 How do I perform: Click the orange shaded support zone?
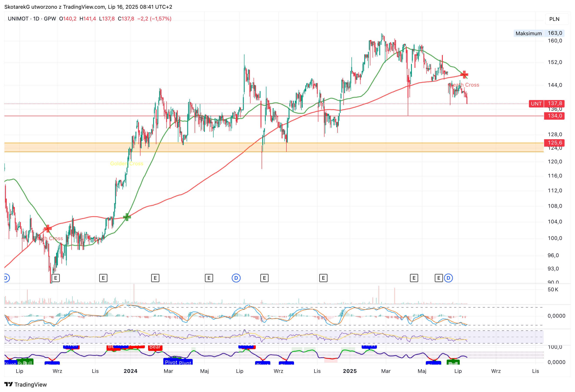point(274,147)
